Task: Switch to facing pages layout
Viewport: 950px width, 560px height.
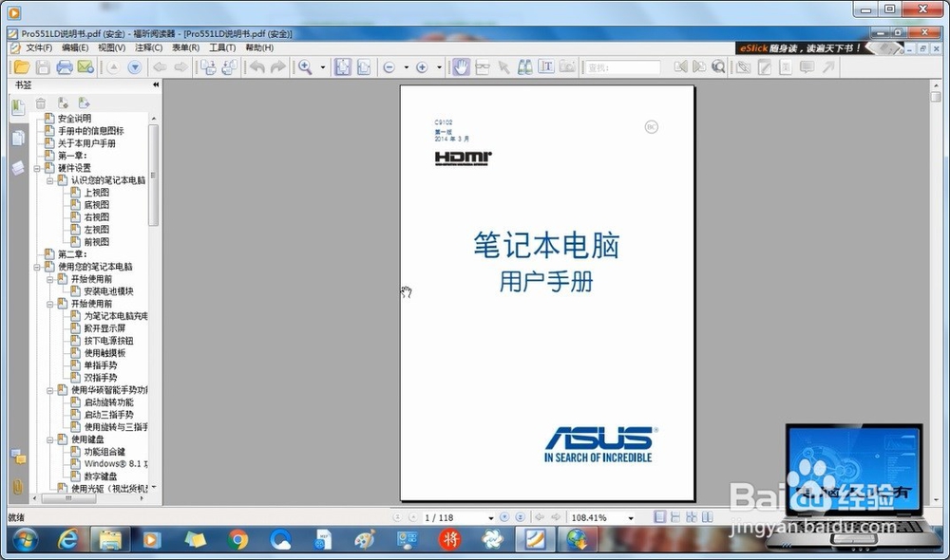Action: [x=707, y=517]
